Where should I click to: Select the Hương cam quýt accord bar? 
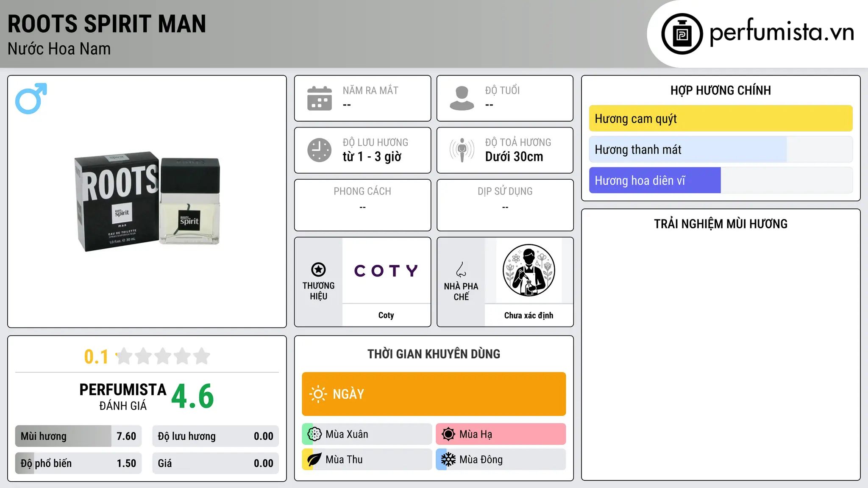click(721, 119)
